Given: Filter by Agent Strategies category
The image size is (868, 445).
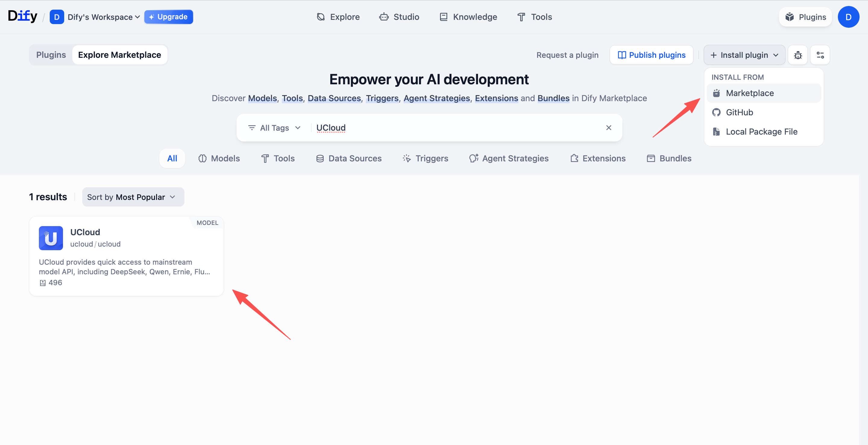Looking at the screenshot, I should point(509,159).
